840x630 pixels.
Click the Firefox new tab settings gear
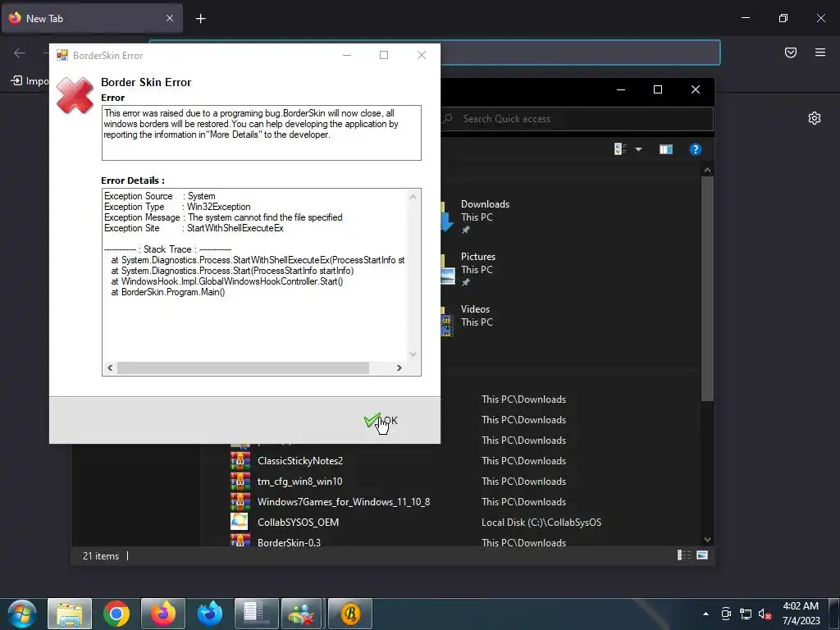(815, 118)
